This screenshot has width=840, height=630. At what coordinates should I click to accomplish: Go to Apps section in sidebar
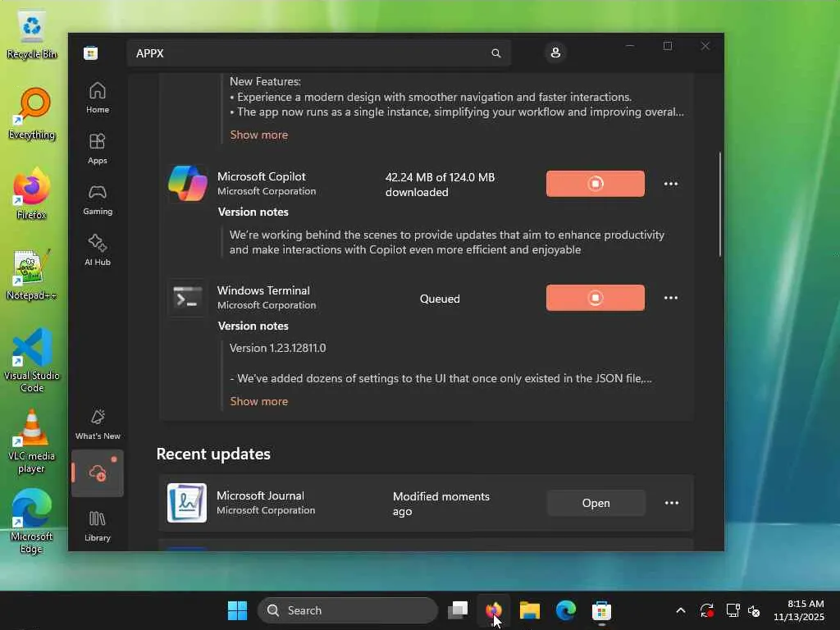click(x=98, y=148)
